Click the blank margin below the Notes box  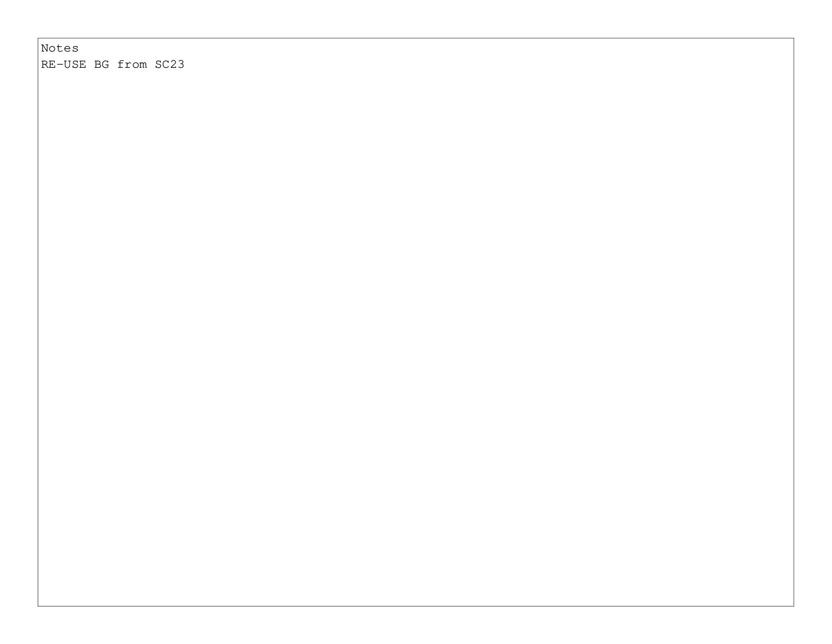coord(415,626)
